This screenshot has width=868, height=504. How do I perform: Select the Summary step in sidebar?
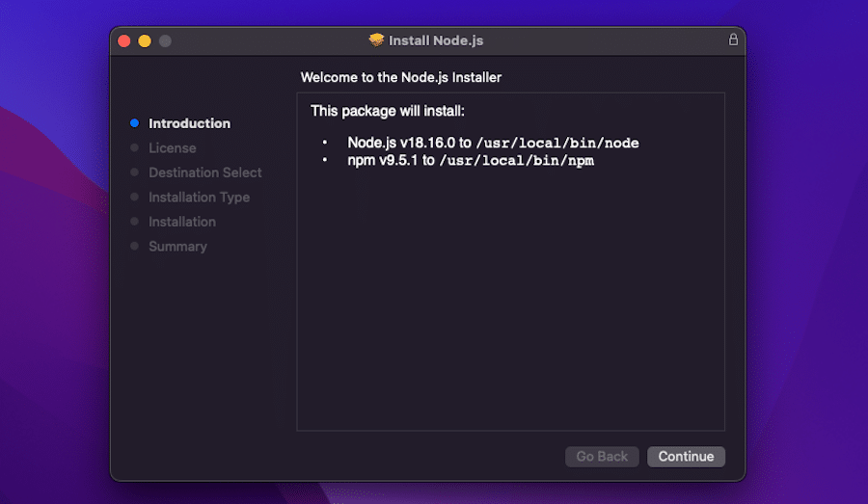pyautogui.click(x=177, y=247)
